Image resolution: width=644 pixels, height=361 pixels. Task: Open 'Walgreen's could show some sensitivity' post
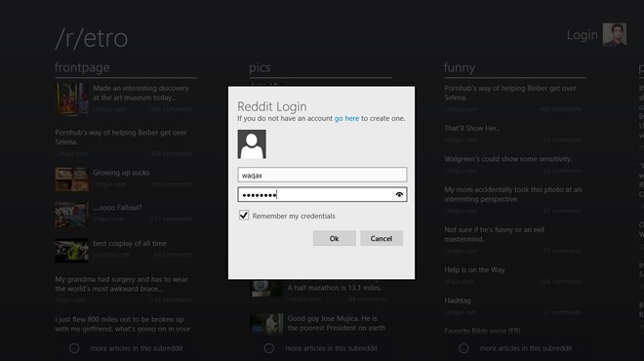click(x=508, y=159)
